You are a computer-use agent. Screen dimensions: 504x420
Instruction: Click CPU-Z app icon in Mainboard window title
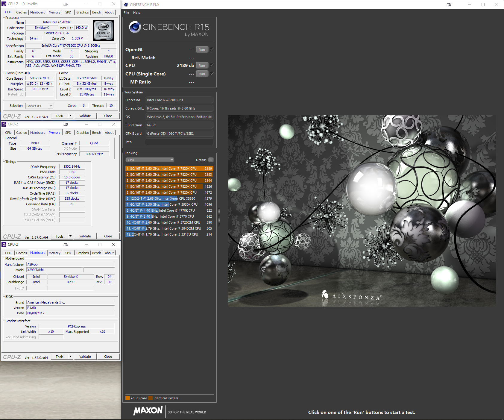[4, 245]
